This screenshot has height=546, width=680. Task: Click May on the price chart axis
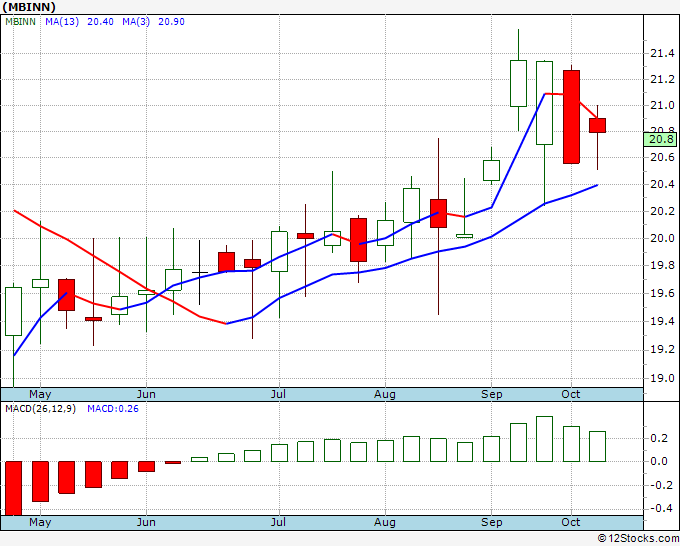(40, 394)
